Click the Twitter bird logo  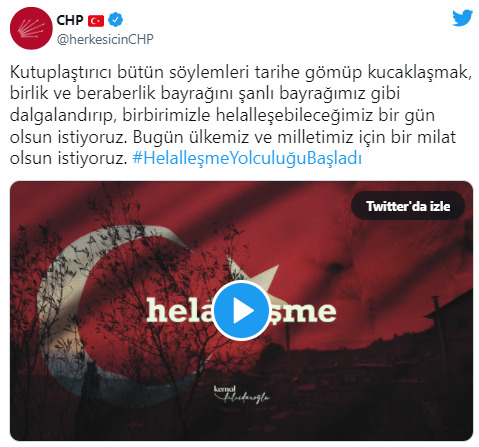click(x=463, y=18)
